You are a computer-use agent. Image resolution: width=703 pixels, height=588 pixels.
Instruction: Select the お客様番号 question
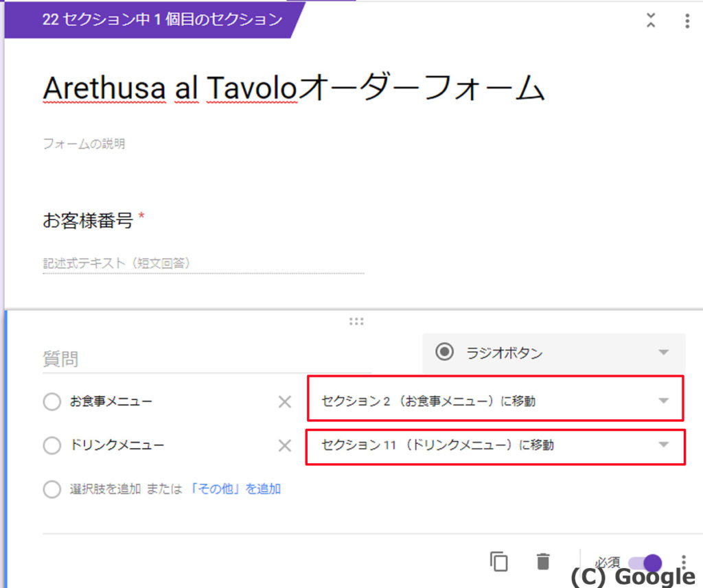(x=88, y=220)
